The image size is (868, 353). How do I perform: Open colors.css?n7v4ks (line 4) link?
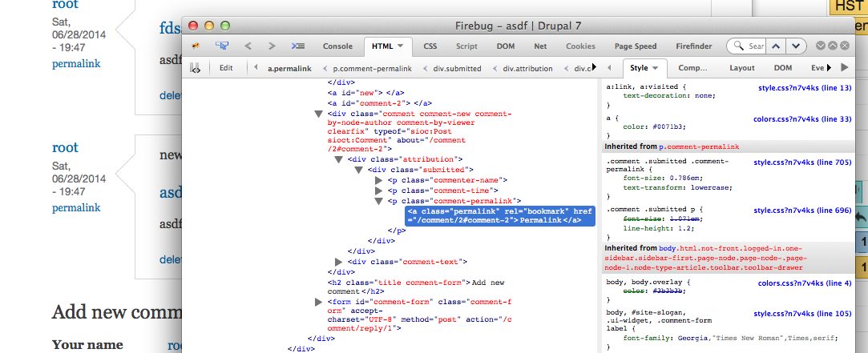[805, 283]
